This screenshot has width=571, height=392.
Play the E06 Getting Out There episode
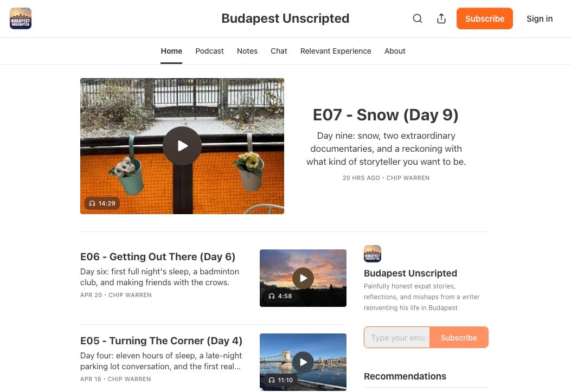(303, 278)
